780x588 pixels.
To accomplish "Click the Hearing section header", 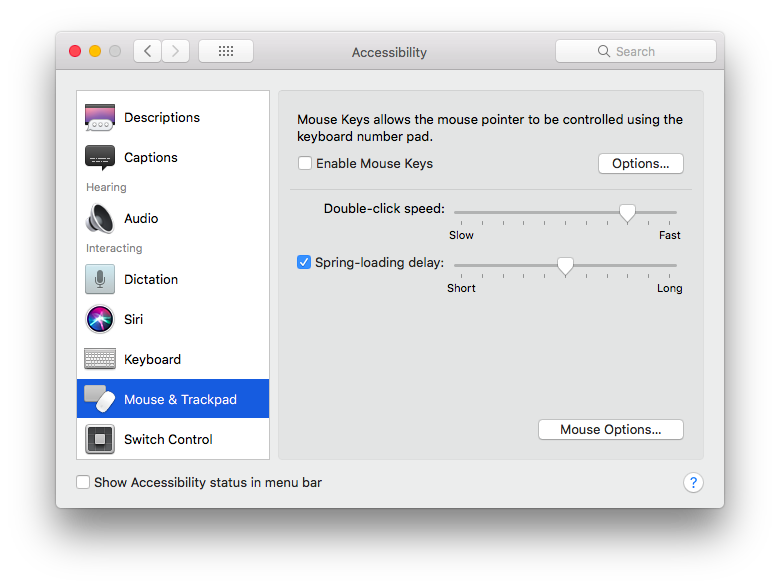I will pyautogui.click(x=106, y=187).
